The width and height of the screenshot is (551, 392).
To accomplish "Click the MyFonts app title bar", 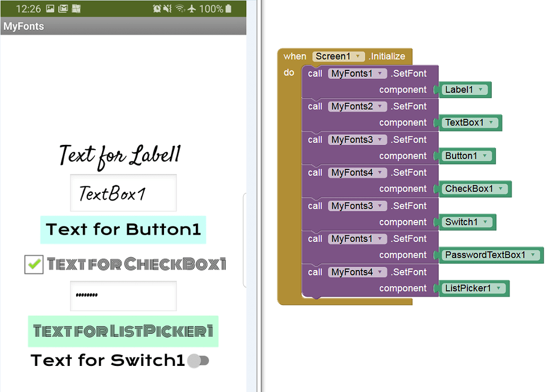I will point(23,26).
